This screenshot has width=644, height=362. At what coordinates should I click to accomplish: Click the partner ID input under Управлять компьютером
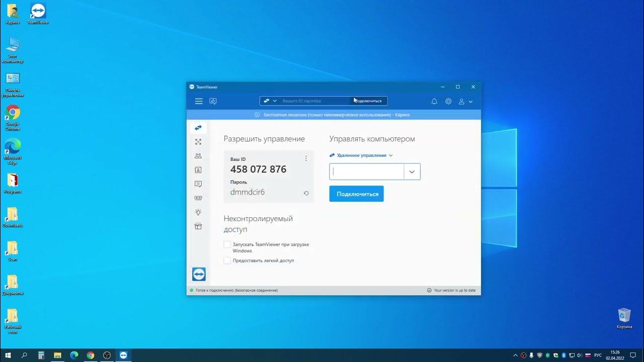point(367,171)
